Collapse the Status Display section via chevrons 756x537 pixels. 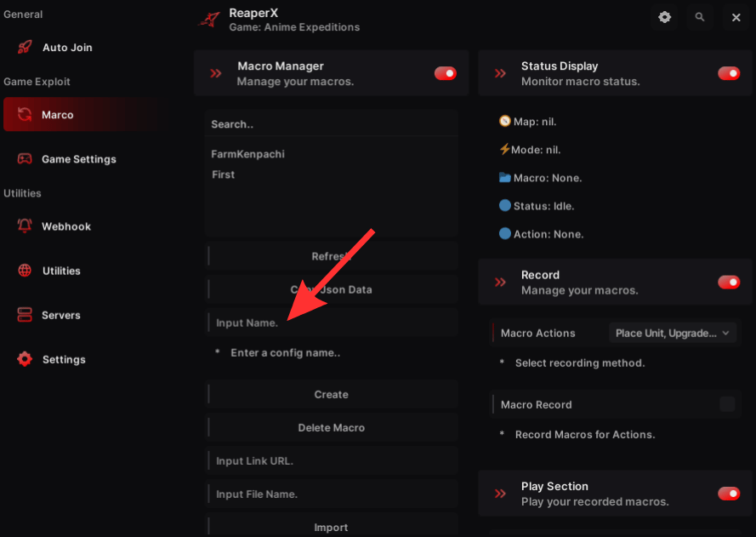[x=500, y=73]
